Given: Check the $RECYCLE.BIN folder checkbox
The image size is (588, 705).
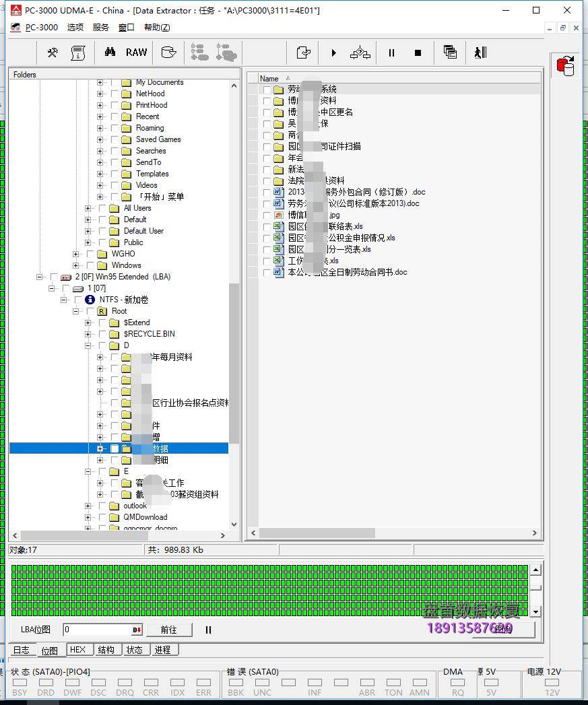Looking at the screenshot, I should [x=102, y=334].
